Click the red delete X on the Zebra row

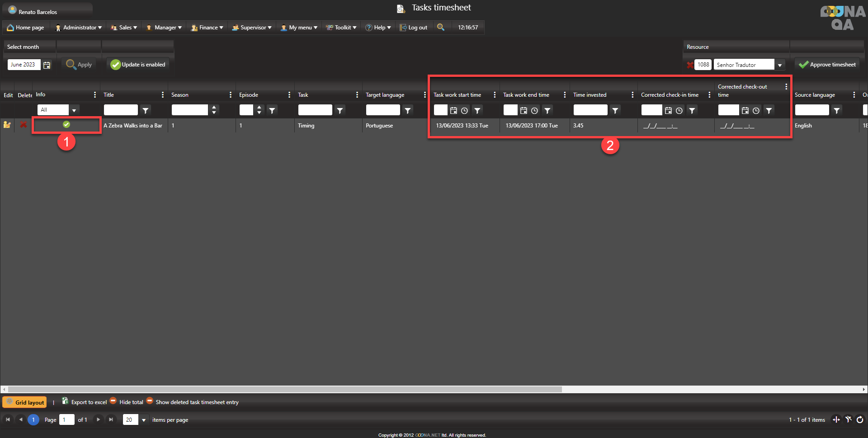pyautogui.click(x=23, y=125)
